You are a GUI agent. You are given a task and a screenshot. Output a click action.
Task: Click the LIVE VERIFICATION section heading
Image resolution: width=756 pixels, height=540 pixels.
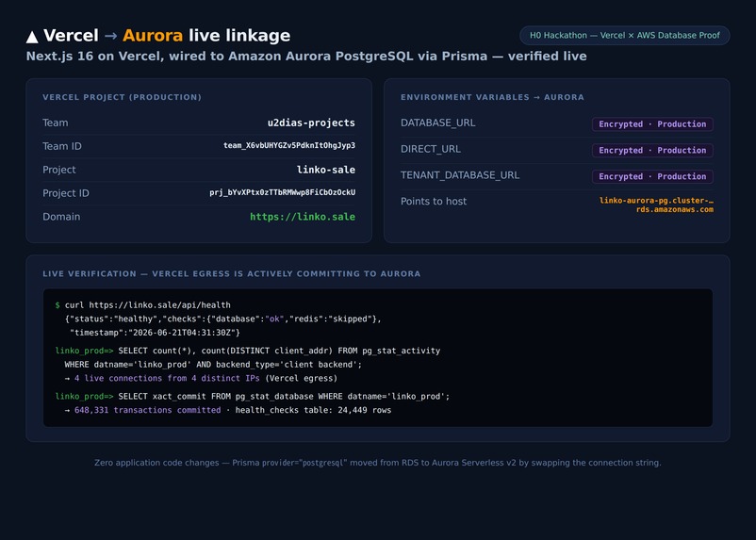pyautogui.click(x=232, y=273)
